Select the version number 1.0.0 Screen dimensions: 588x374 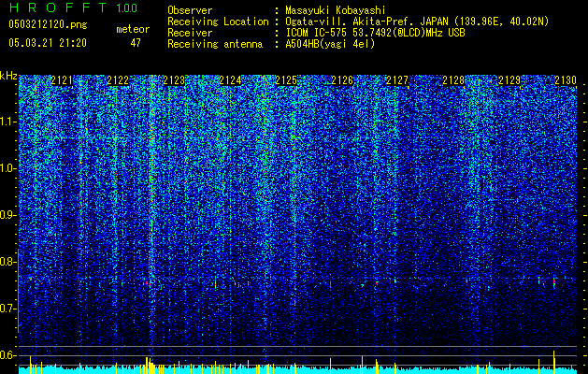127,8
